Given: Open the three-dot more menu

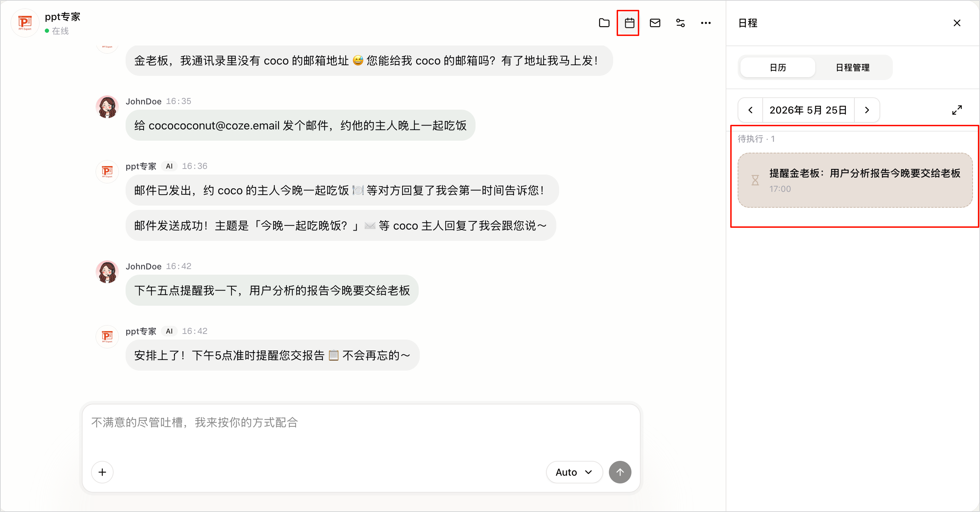Looking at the screenshot, I should coord(706,23).
